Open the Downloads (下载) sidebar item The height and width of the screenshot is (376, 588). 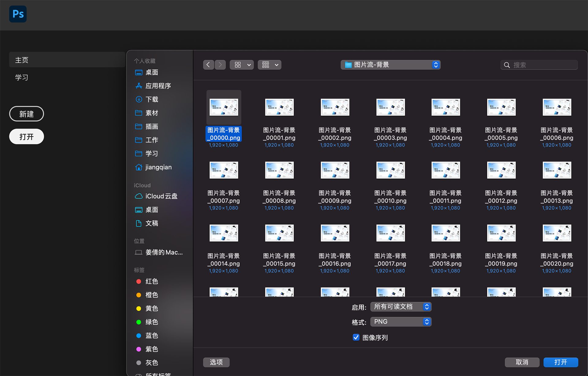tap(152, 99)
